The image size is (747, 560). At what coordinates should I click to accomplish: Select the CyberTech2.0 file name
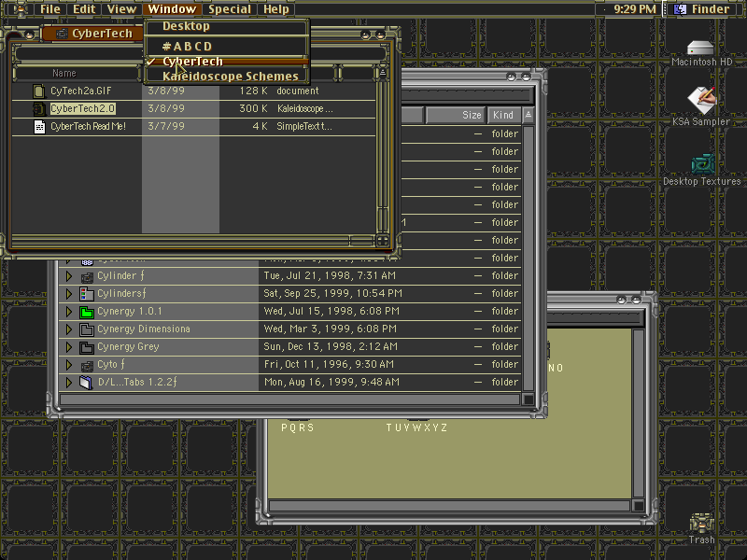tap(82, 108)
